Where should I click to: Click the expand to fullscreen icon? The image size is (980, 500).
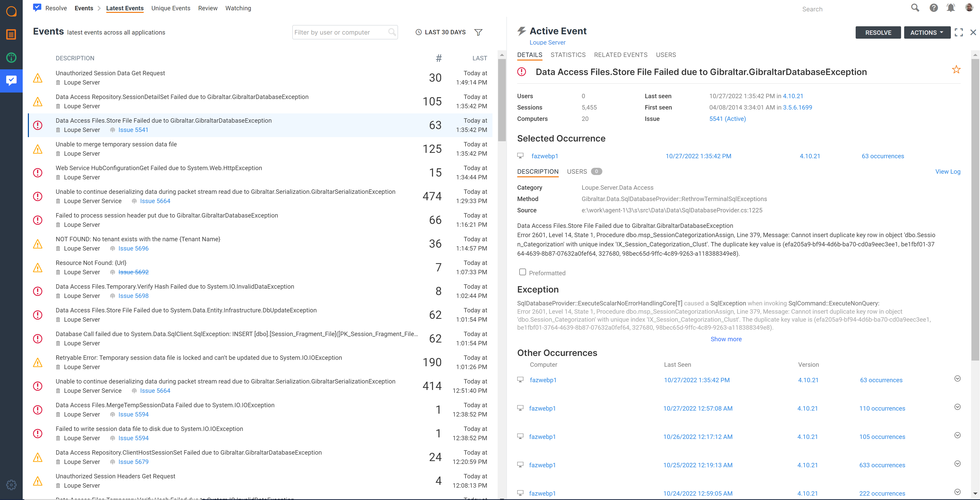tap(959, 32)
